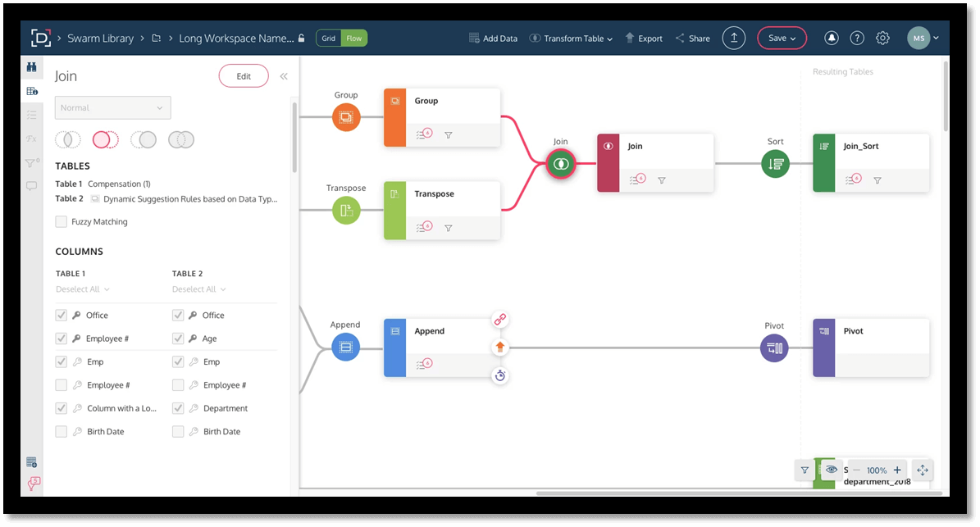The height and width of the screenshot is (527, 980).
Task: Switch to the Grid view tab
Action: coord(327,38)
